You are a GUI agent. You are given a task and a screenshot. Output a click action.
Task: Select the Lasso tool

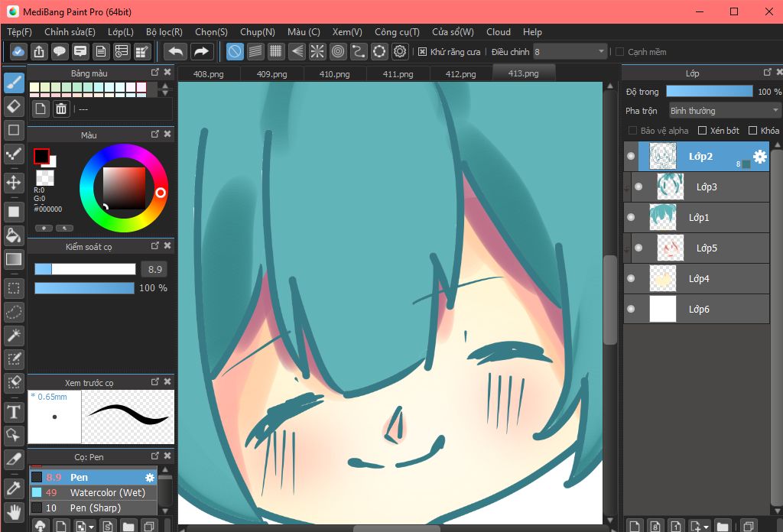pos(14,312)
